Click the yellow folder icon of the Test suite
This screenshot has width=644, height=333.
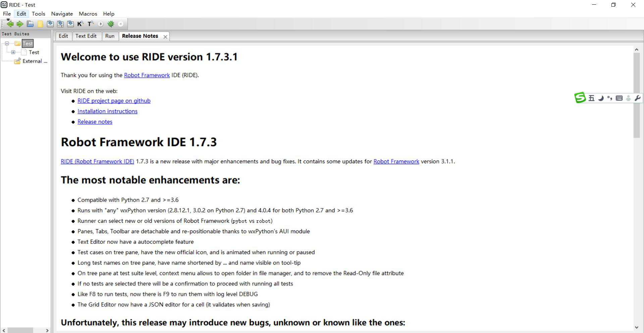[x=18, y=43]
